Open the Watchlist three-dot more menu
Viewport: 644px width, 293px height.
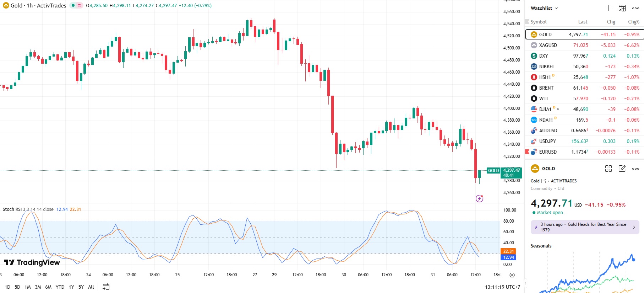point(635,8)
